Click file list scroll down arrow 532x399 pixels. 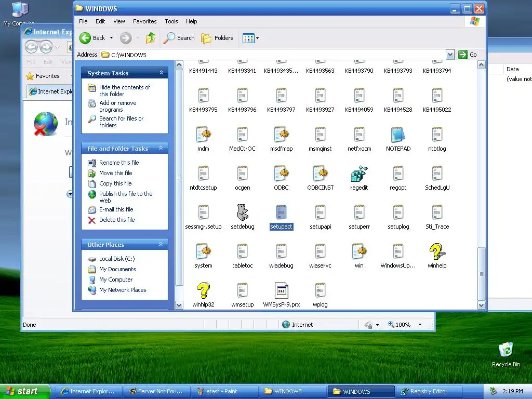[481, 305]
